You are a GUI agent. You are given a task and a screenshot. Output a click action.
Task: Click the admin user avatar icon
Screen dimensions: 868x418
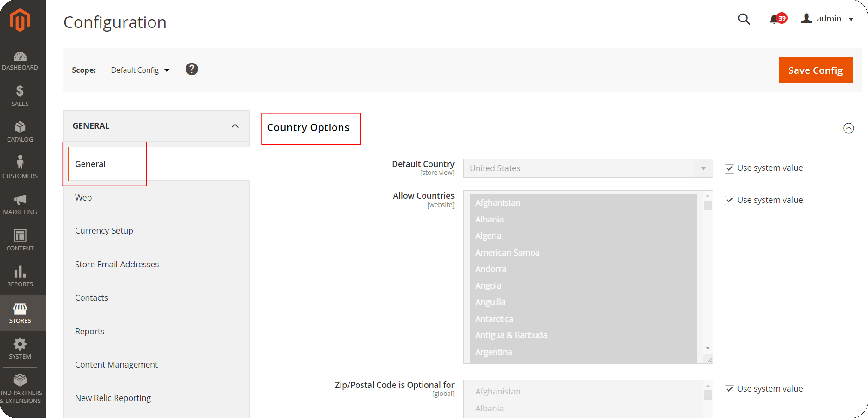point(806,18)
